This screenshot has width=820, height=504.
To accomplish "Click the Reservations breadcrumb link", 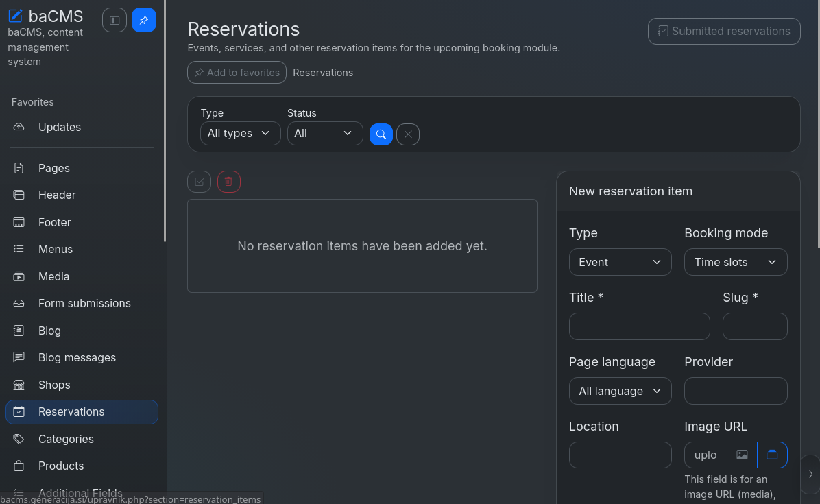I will [x=323, y=73].
